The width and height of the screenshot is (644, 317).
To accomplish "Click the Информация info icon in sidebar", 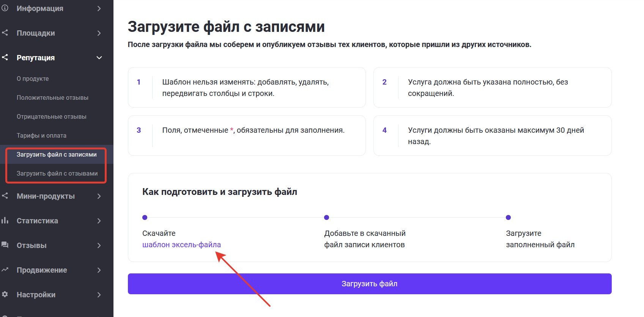I will point(5,8).
